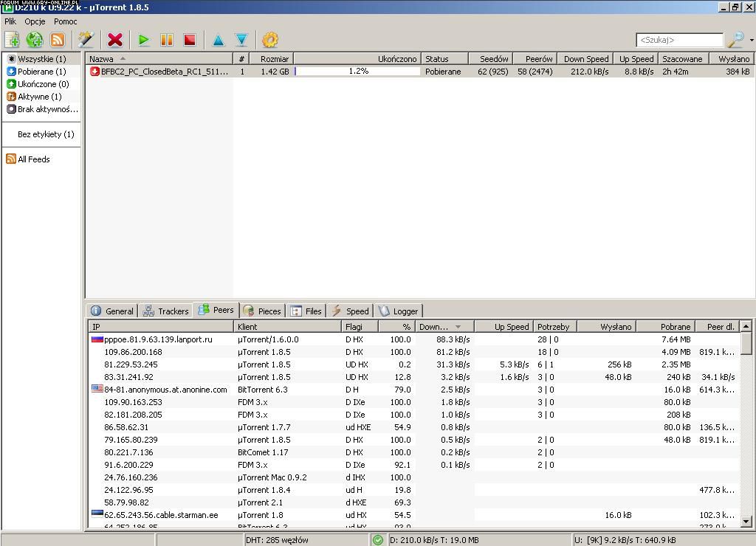Screen dimensions: 756x546
Task: Select the BFBC2_PC_ClosedBeta torrent row
Action: pos(419,72)
